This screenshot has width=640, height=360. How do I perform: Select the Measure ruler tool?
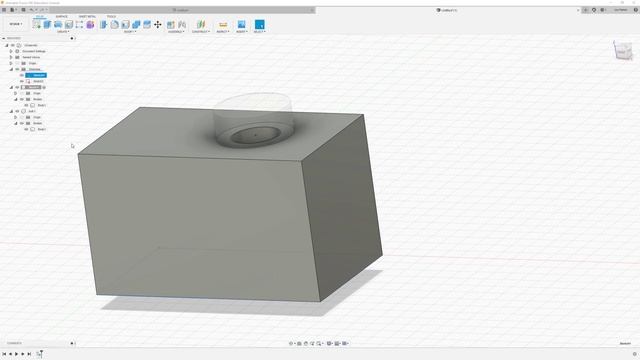223,24
